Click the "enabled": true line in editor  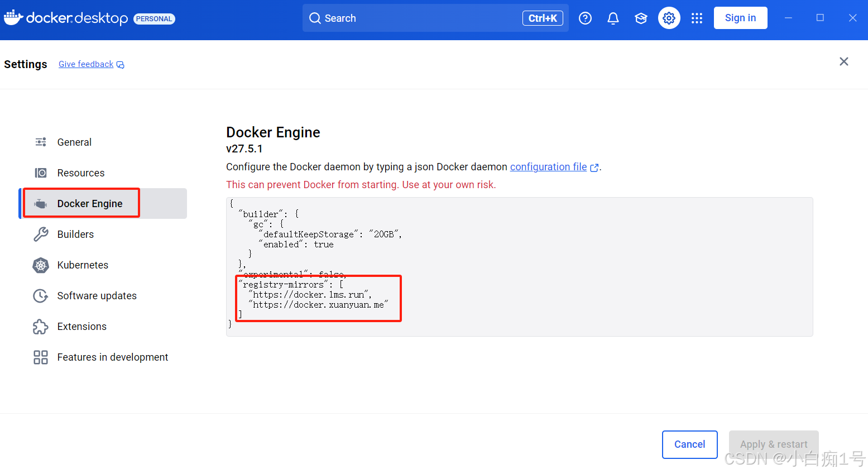click(296, 245)
